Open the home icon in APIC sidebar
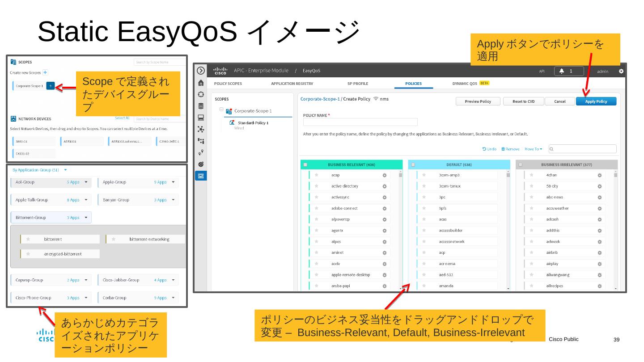The width and height of the screenshot is (644, 362). 201,83
